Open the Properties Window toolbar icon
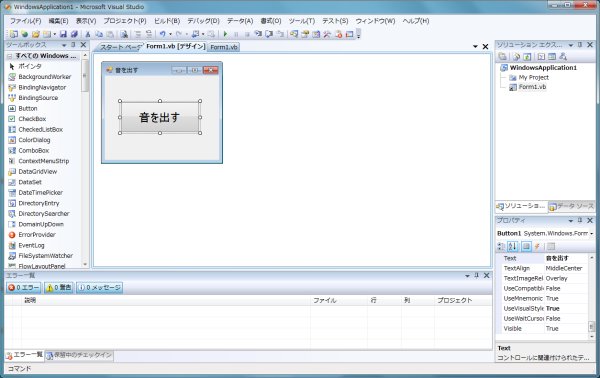600x378 pixels. click(x=305, y=34)
